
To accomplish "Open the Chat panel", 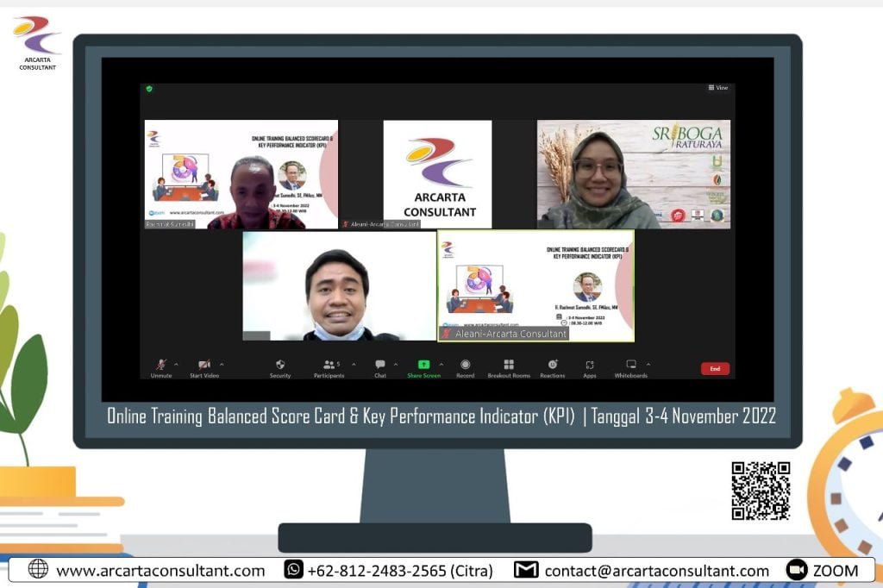I will [x=379, y=366].
